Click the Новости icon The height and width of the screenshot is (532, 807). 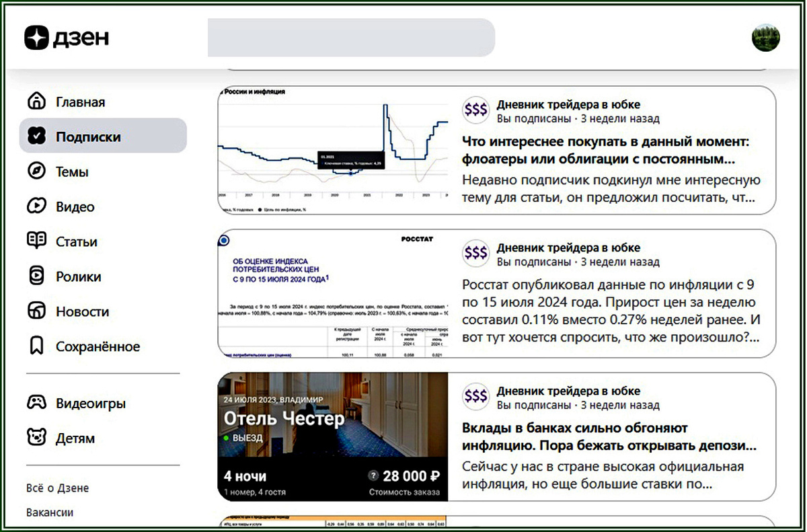coord(36,311)
